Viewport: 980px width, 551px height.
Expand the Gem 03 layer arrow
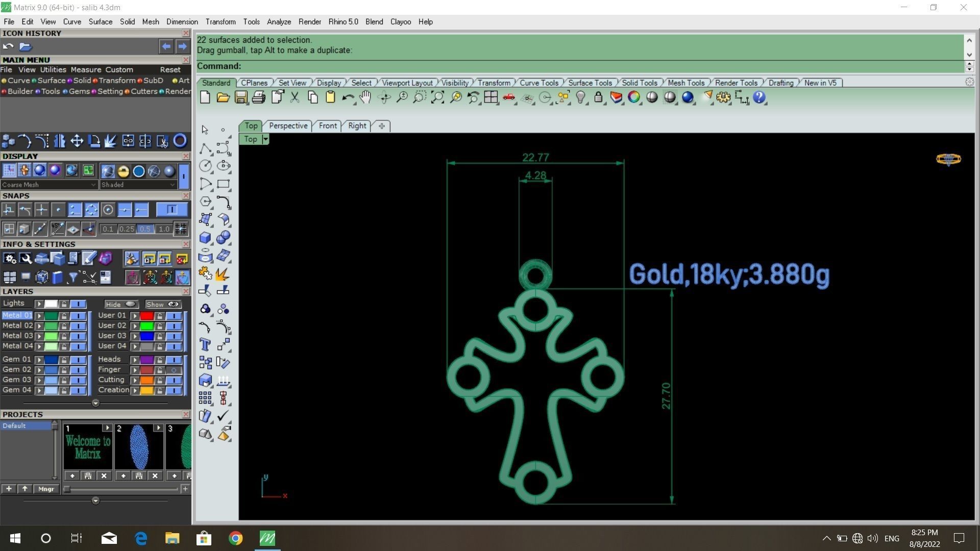[x=39, y=380]
